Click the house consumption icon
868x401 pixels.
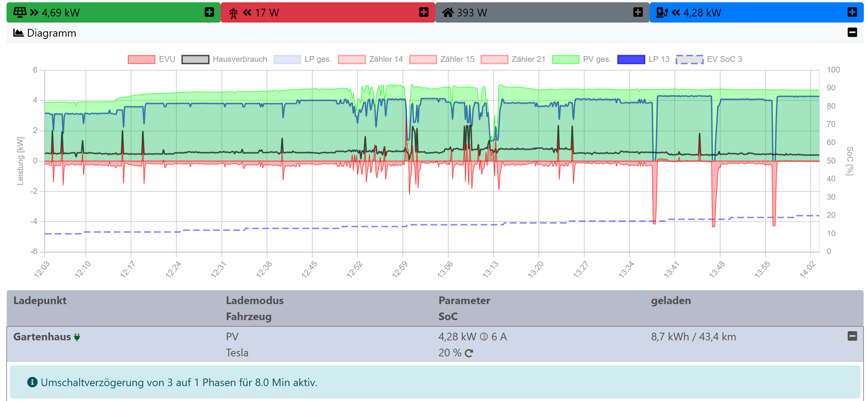point(448,13)
